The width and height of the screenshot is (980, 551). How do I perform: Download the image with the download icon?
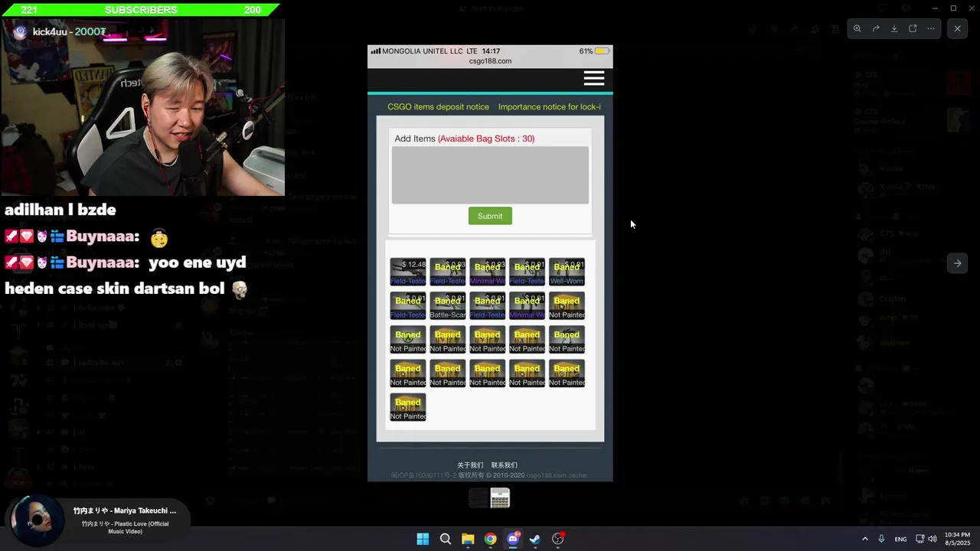894,28
